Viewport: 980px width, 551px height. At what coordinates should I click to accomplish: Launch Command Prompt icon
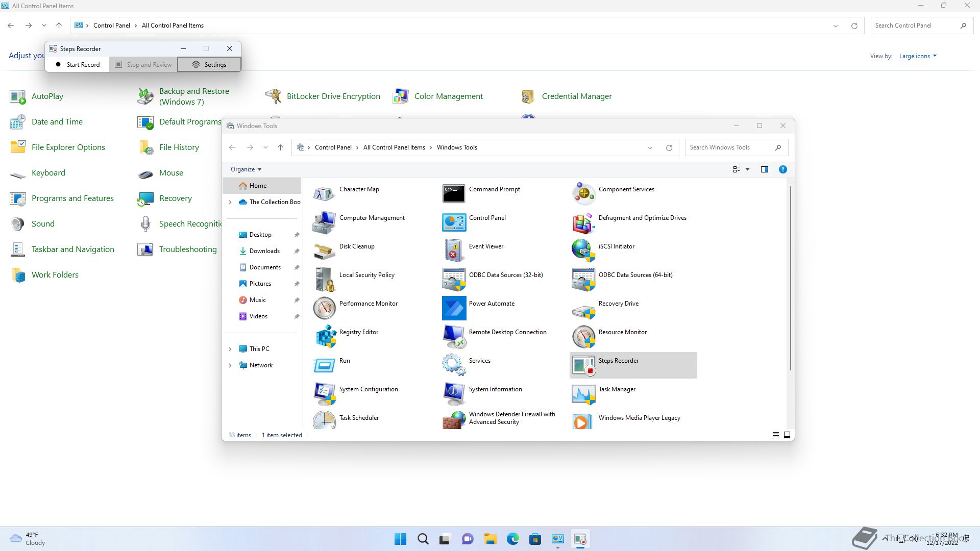(454, 193)
